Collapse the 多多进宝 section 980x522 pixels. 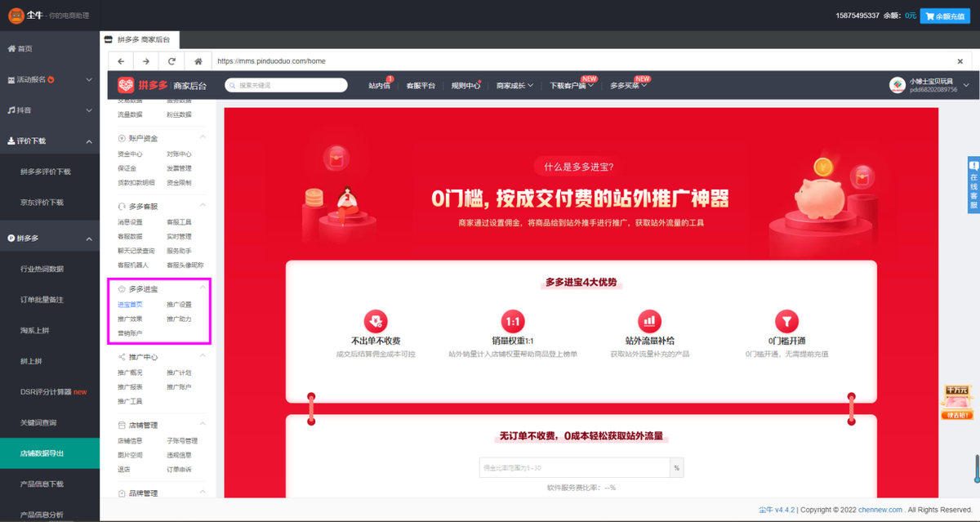[203, 288]
